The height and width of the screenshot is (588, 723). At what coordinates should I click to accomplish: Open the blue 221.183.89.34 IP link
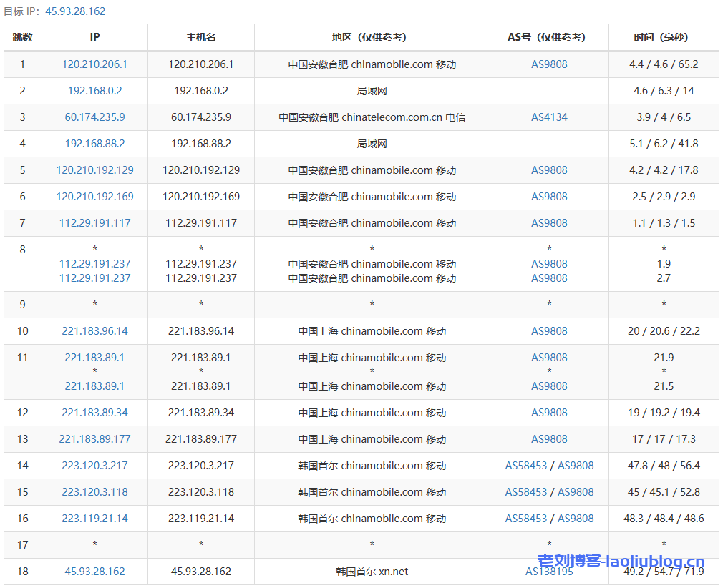pyautogui.click(x=94, y=413)
